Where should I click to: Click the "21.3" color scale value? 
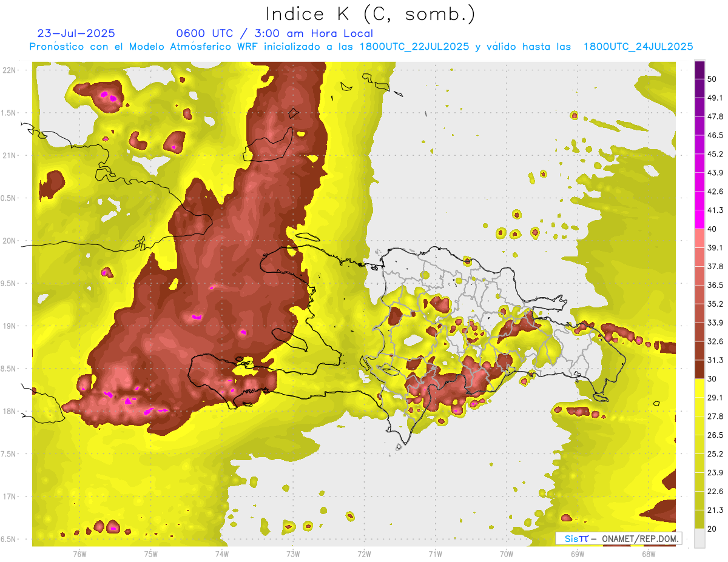click(715, 510)
